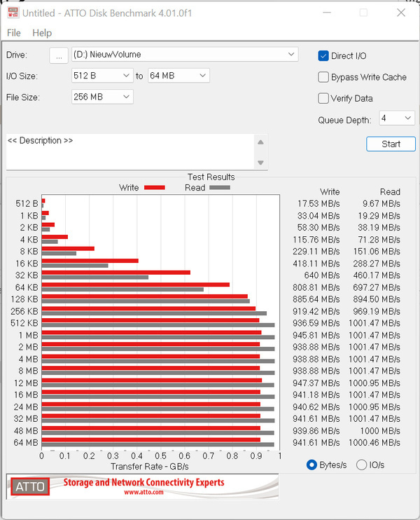Open the File menu
The image size is (420, 520).
point(13,33)
